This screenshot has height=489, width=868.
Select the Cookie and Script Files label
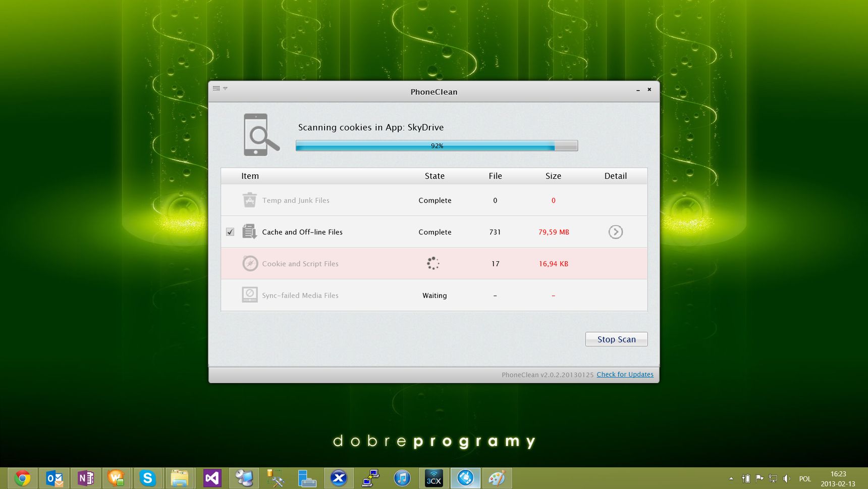click(300, 264)
